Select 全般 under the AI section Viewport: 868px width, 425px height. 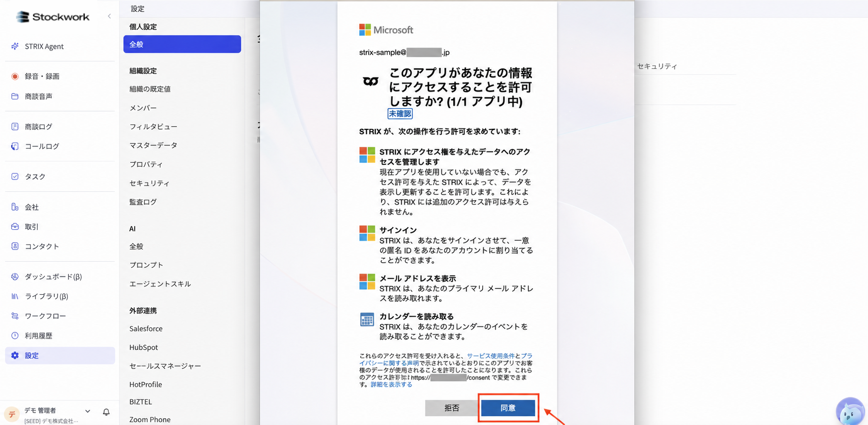click(136, 246)
